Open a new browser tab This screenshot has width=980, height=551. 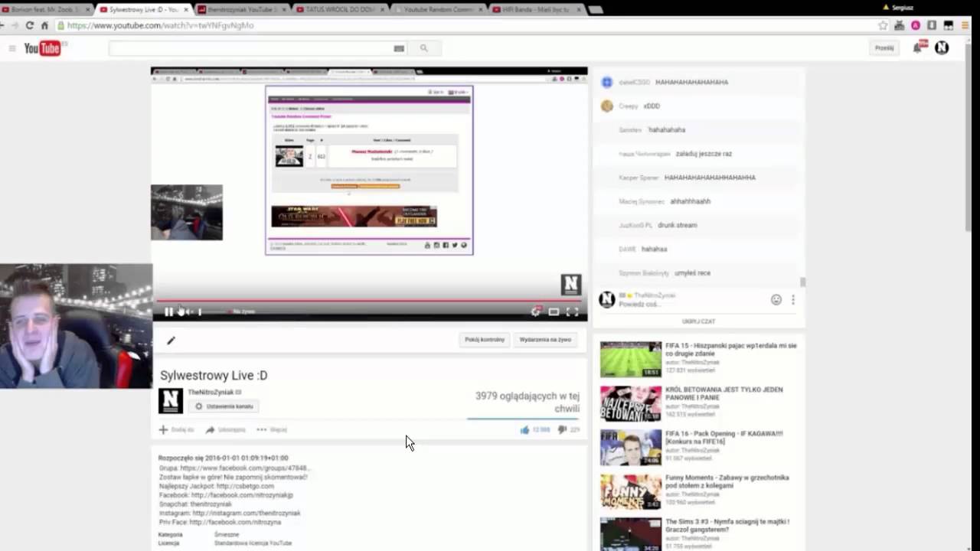click(595, 10)
